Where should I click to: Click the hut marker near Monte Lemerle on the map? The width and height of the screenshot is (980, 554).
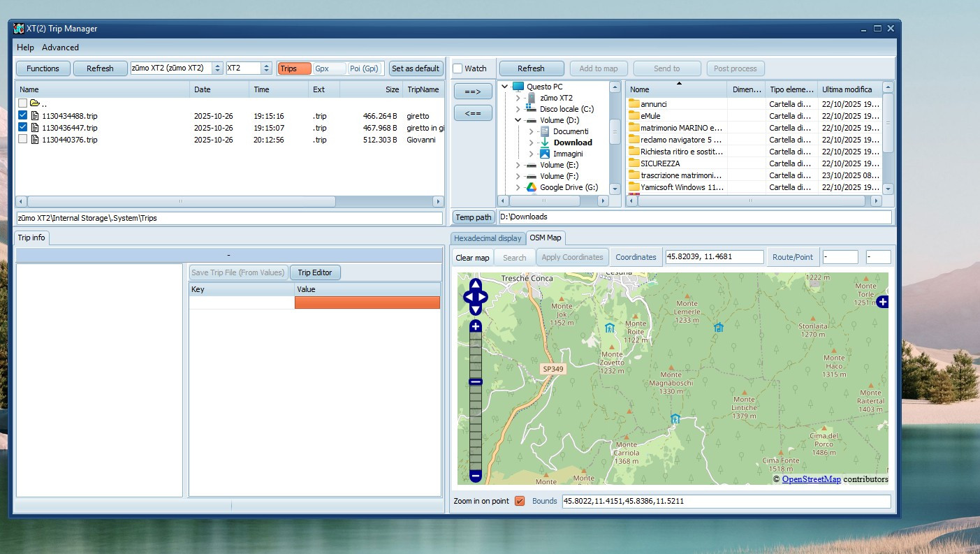(718, 327)
